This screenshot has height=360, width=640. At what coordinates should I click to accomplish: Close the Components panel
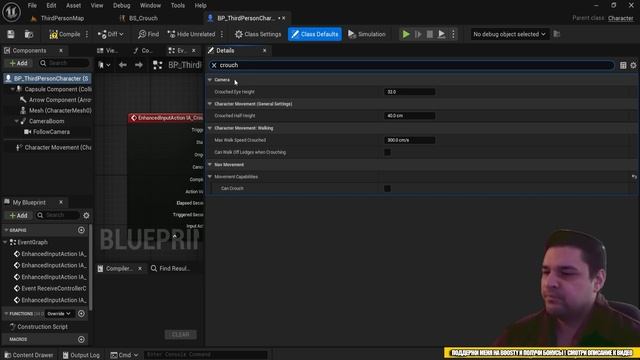coord(61,51)
